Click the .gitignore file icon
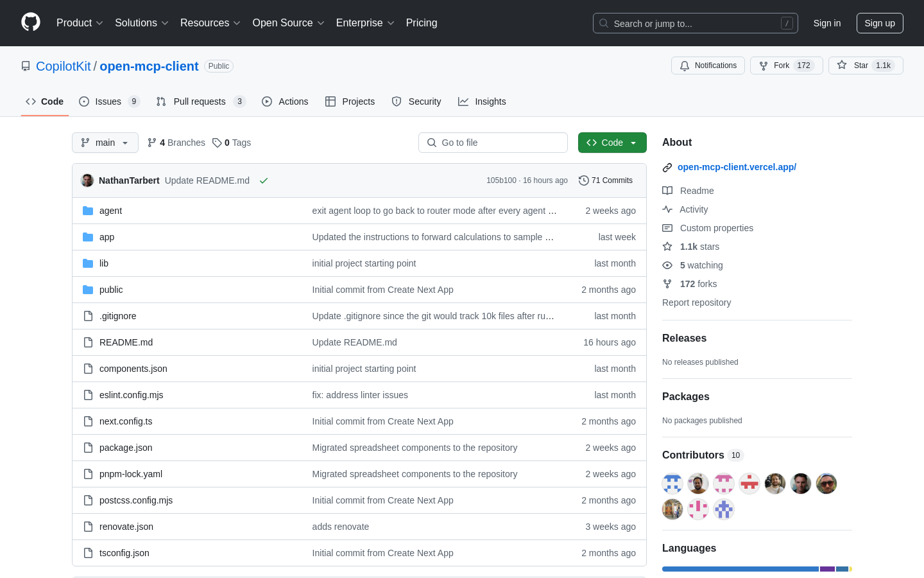 coord(88,316)
